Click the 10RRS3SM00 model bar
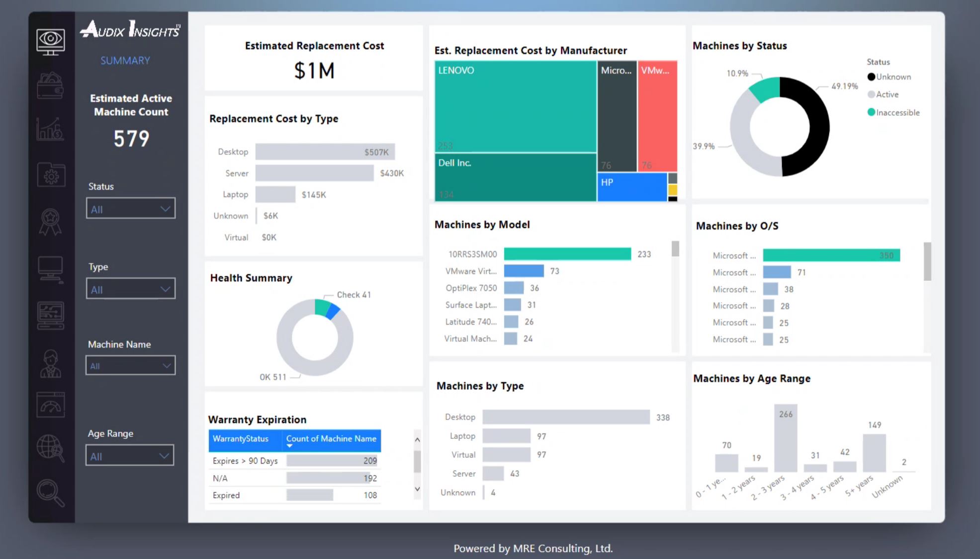The image size is (980, 559). (567, 254)
